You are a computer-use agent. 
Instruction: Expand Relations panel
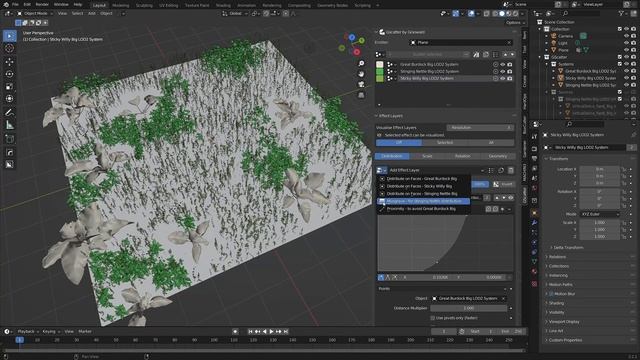point(557,257)
